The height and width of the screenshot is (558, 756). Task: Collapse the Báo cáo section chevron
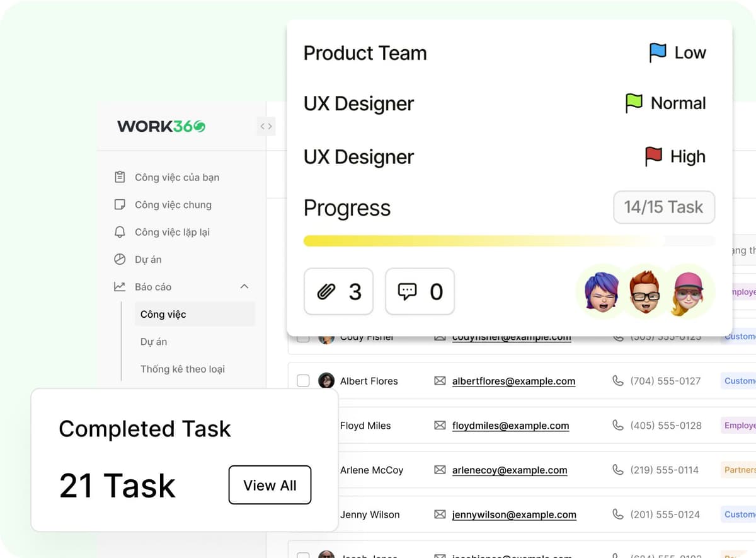coord(244,287)
